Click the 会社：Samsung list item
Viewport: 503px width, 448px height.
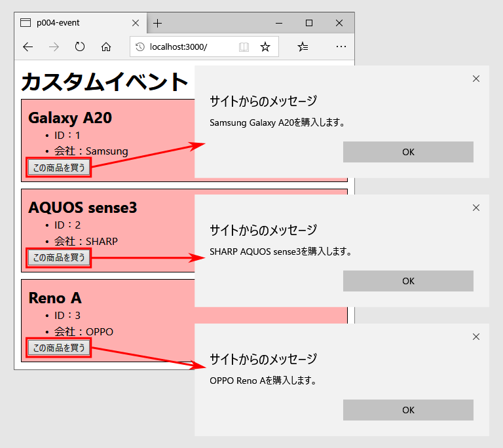(x=91, y=151)
